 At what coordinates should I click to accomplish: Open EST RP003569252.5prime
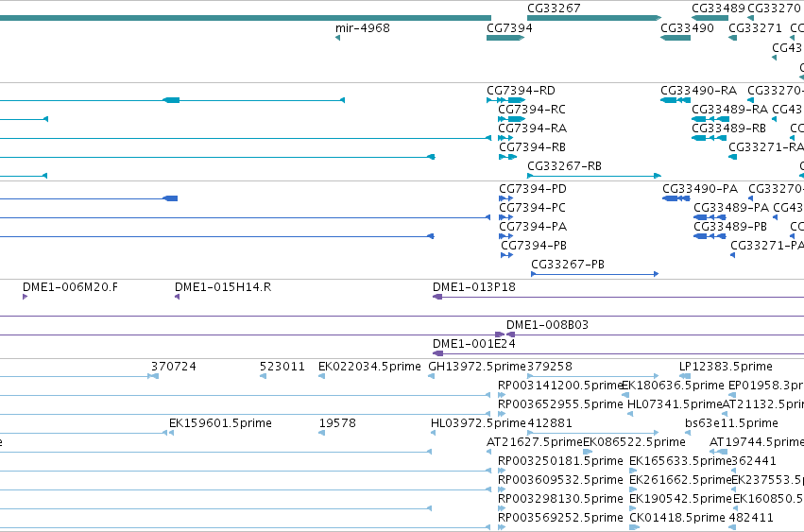pyautogui.click(x=560, y=518)
